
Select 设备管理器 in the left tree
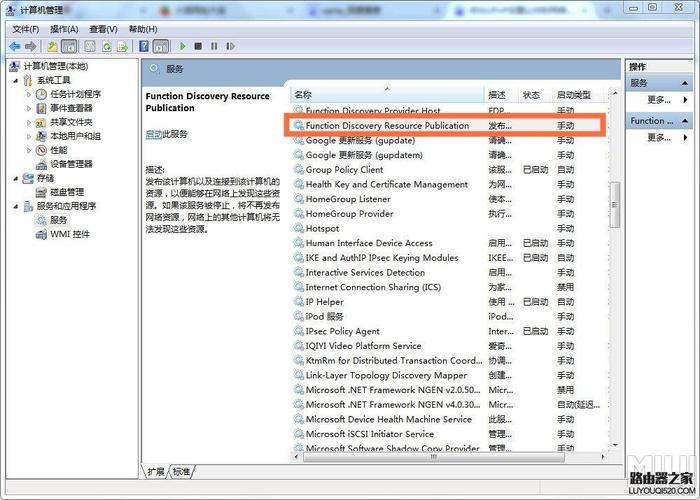[x=71, y=164]
